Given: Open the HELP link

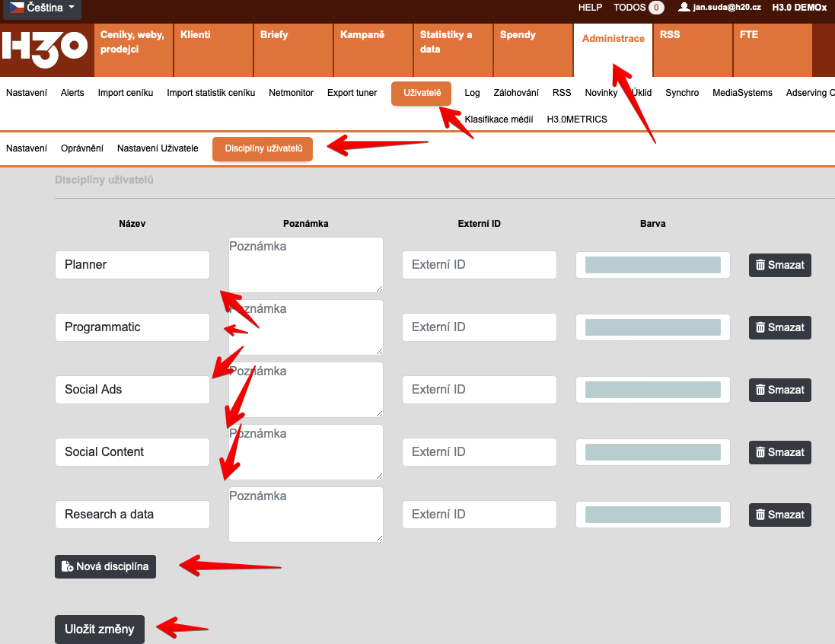Looking at the screenshot, I should point(590,8).
